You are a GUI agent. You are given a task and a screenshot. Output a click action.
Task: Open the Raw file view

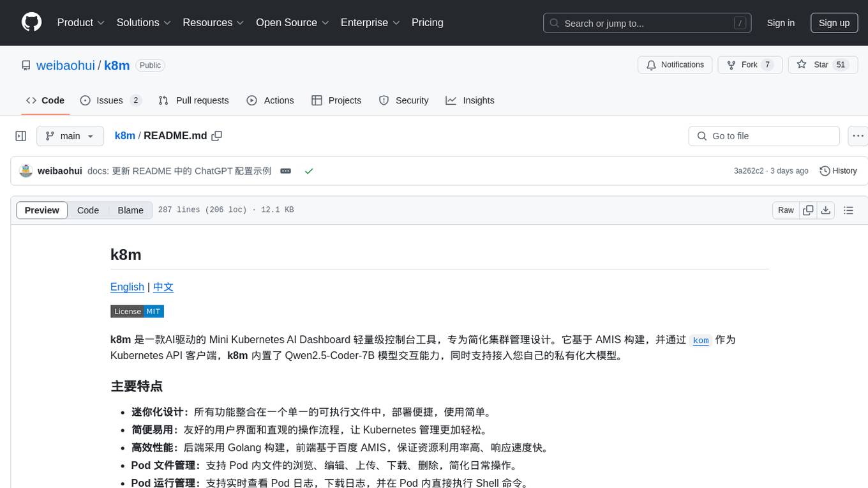point(786,210)
